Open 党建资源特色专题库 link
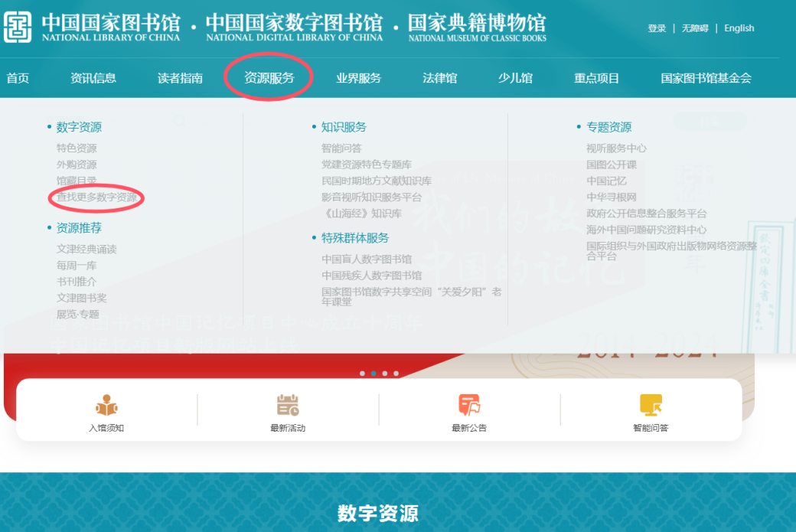The image size is (796, 532). pyautogui.click(x=367, y=165)
